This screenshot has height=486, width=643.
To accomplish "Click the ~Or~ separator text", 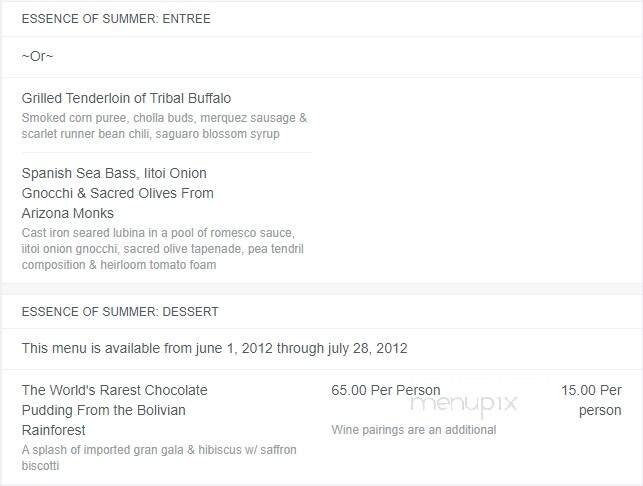I will click(36, 56).
